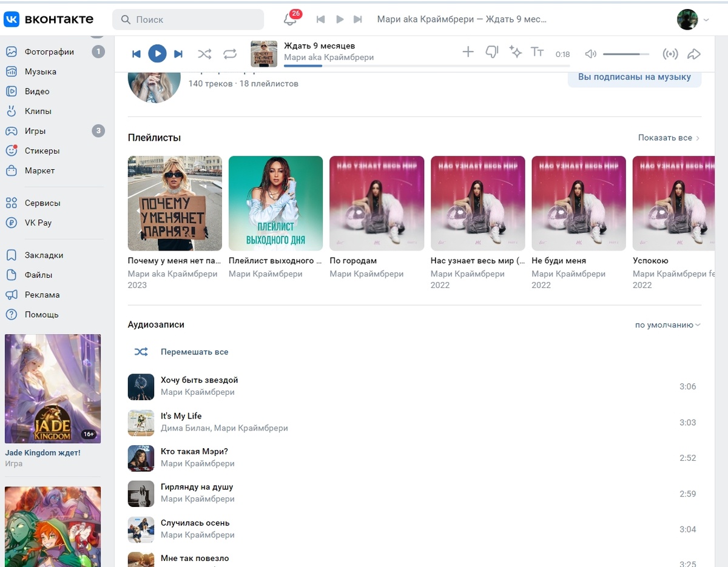Open the Не буди меня playlist title
This screenshot has height=567, width=728.
559,261
